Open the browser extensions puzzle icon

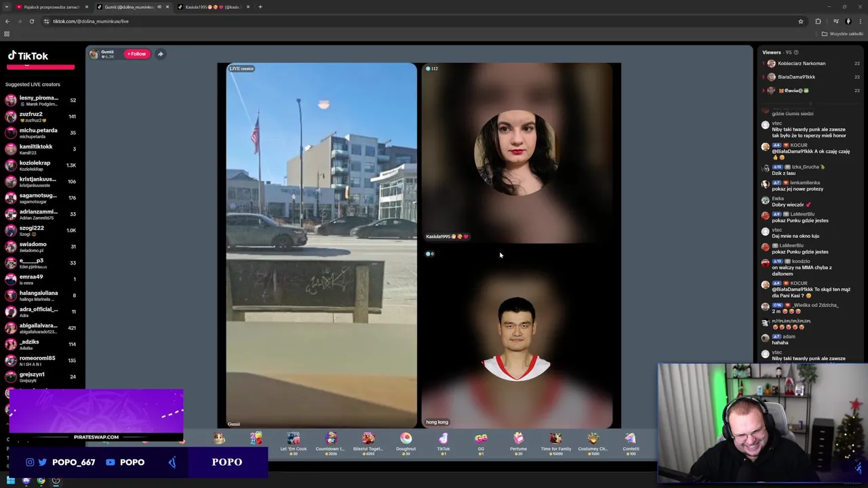tap(818, 21)
